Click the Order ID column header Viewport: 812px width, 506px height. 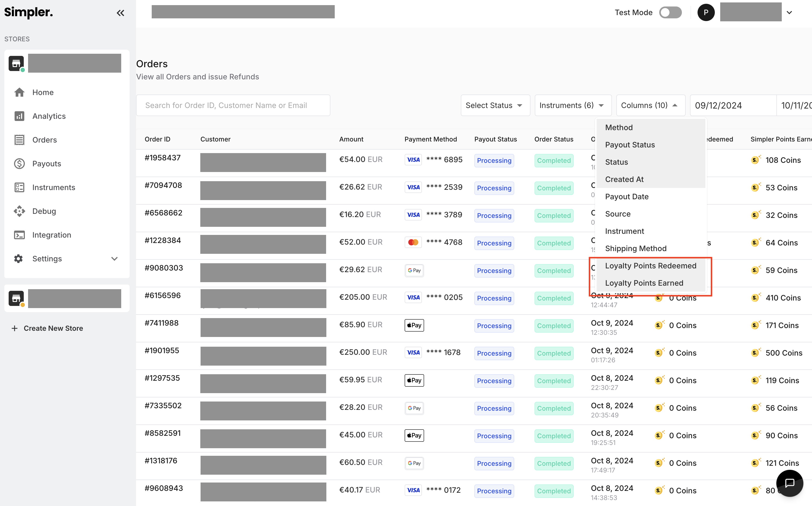click(158, 139)
